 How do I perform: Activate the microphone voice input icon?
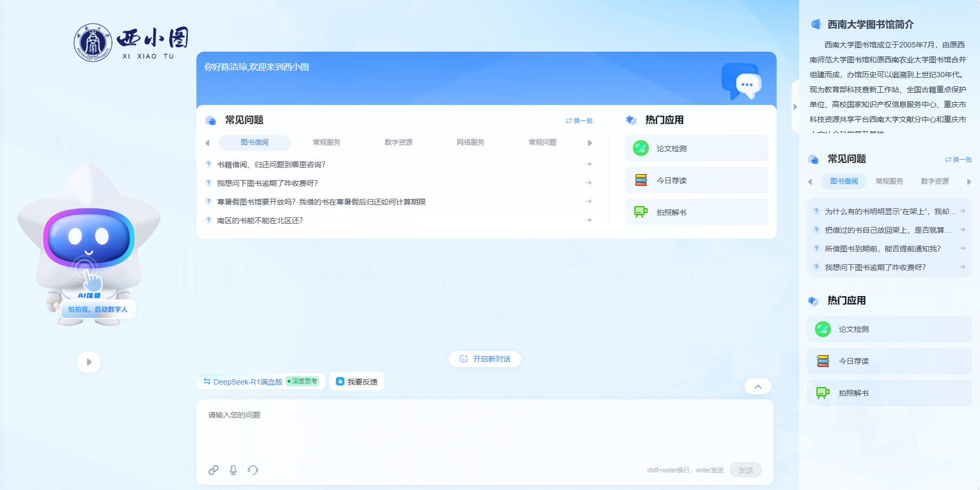pyautogui.click(x=233, y=470)
